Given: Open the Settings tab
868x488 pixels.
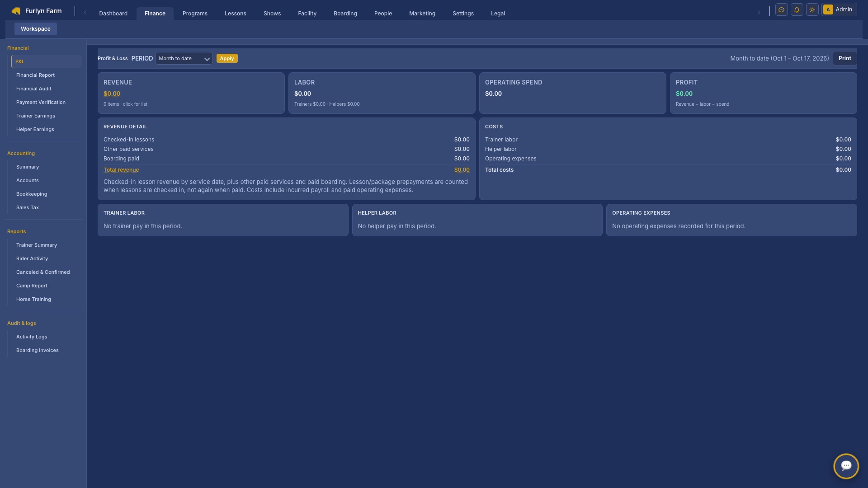Looking at the screenshot, I should (x=463, y=14).
